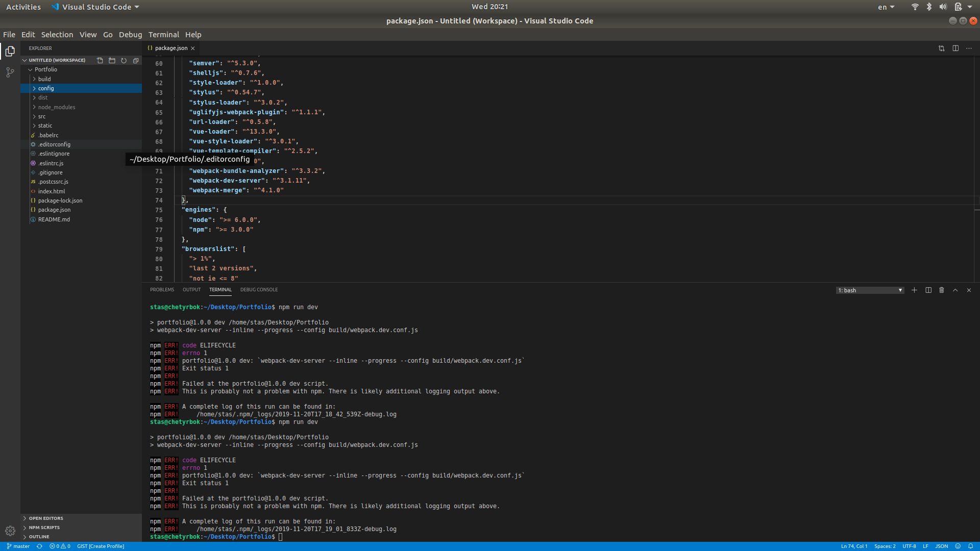
Task: Create a new file in the workspace
Action: click(x=100, y=60)
